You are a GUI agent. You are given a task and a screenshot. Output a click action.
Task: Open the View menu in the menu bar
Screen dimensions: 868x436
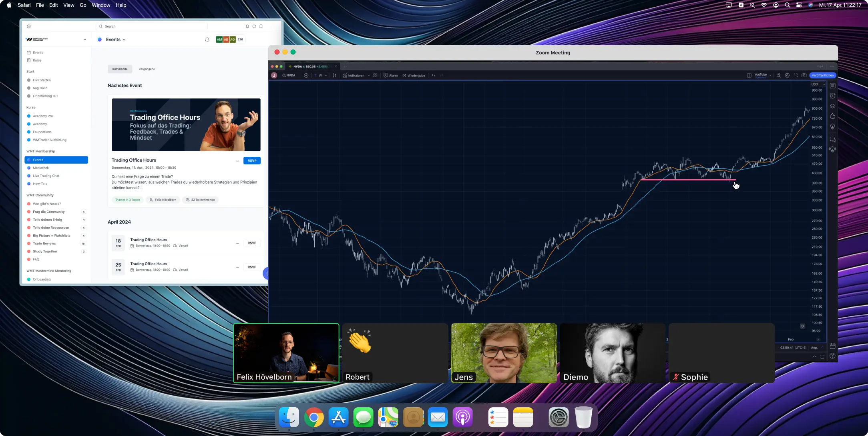69,5
